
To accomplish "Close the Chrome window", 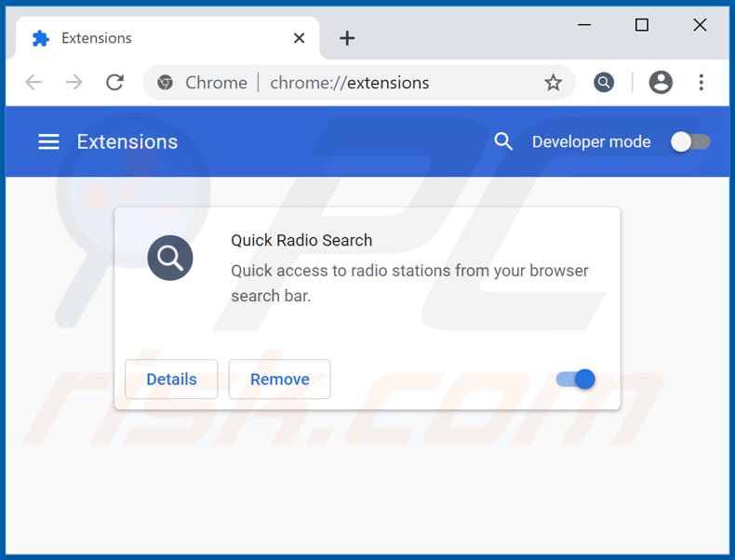I will tap(700, 24).
